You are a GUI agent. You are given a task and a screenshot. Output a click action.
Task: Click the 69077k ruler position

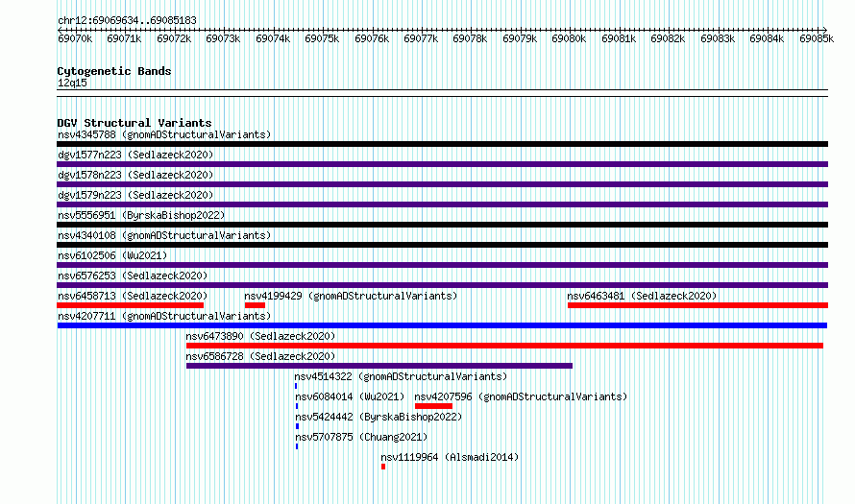coord(421,38)
